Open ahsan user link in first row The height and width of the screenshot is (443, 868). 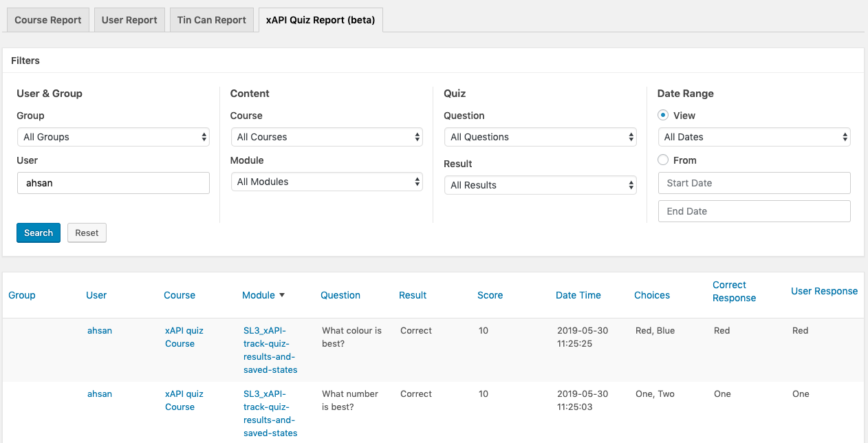pyautogui.click(x=100, y=331)
